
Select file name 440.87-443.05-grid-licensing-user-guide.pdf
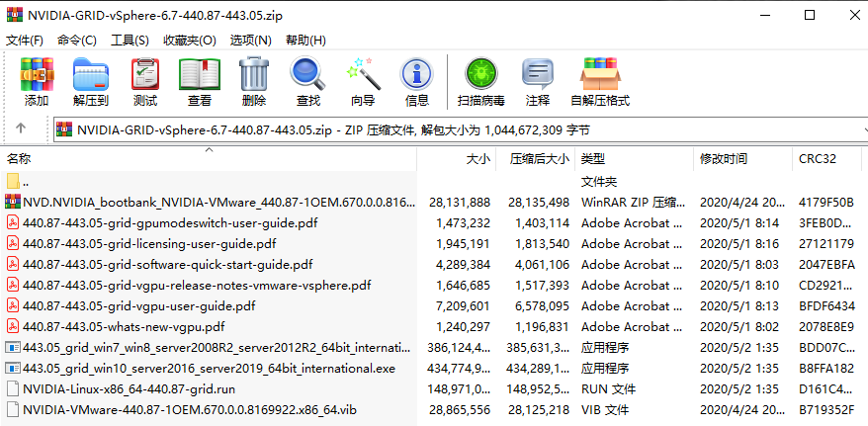tap(149, 243)
